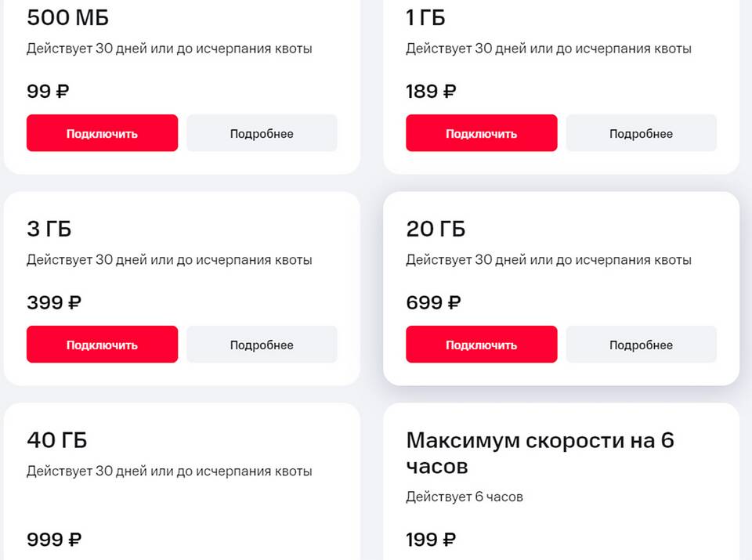Screen dimensions: 752x560
Task: Click the "Действует 6 часов" description
Action: click(464, 497)
